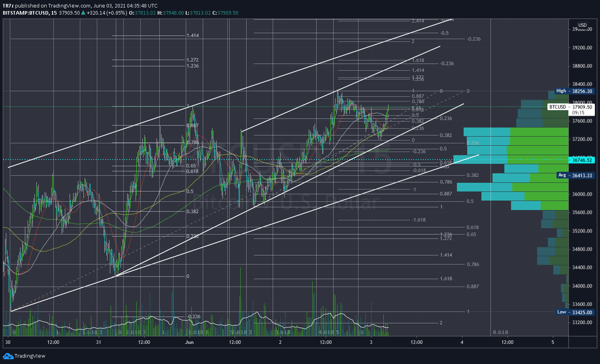Click 34800.00 on the price axis
600x364 pixels.
[582, 249]
